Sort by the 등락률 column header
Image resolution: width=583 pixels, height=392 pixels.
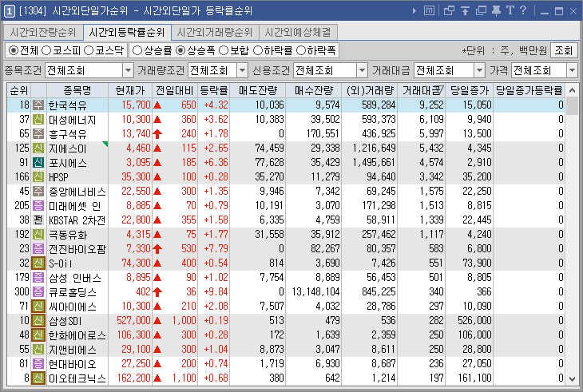213,91
